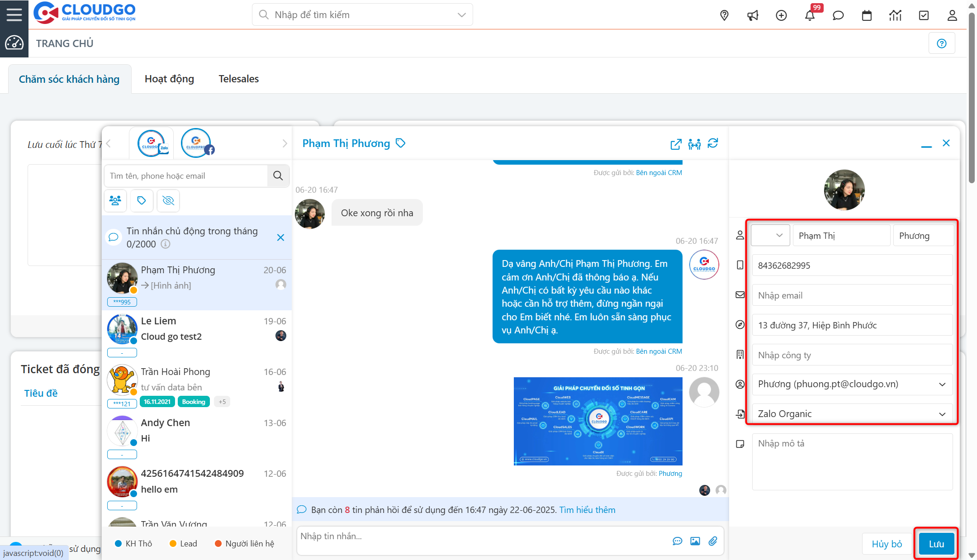Image resolution: width=977 pixels, height=560 pixels.
Task: Insert an image into the message
Action: coord(695,541)
